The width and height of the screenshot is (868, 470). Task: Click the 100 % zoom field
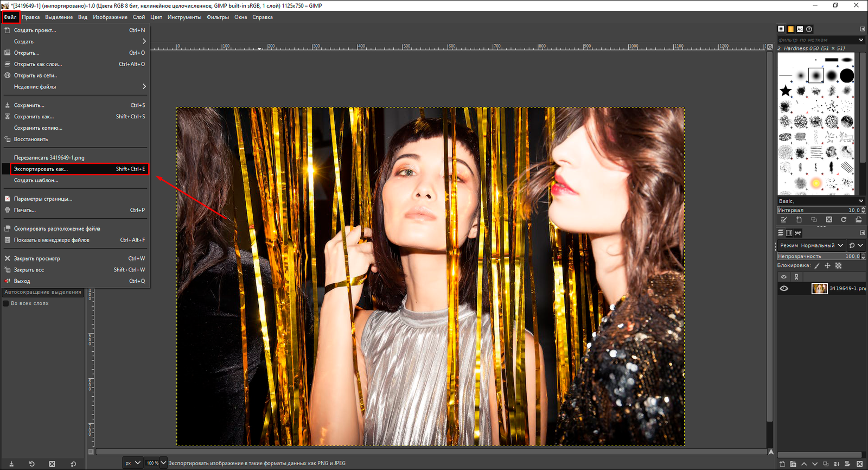click(152, 463)
